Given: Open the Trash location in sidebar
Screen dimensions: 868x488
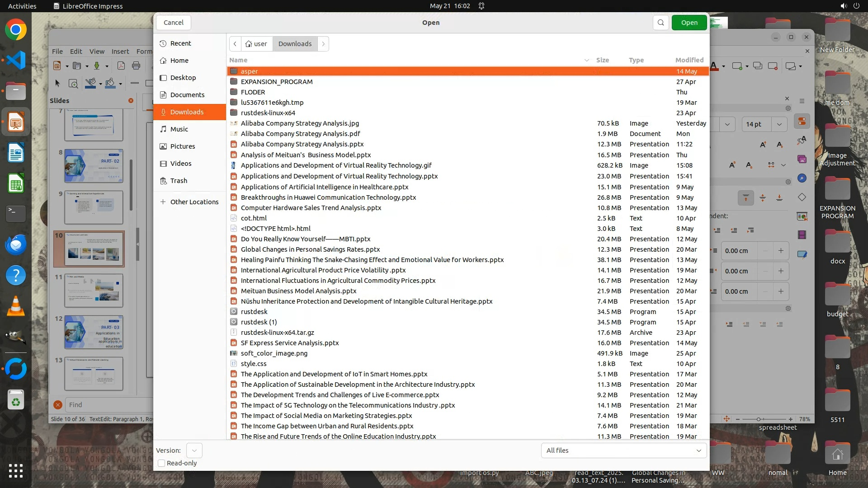Looking at the screenshot, I should pyautogui.click(x=179, y=181).
